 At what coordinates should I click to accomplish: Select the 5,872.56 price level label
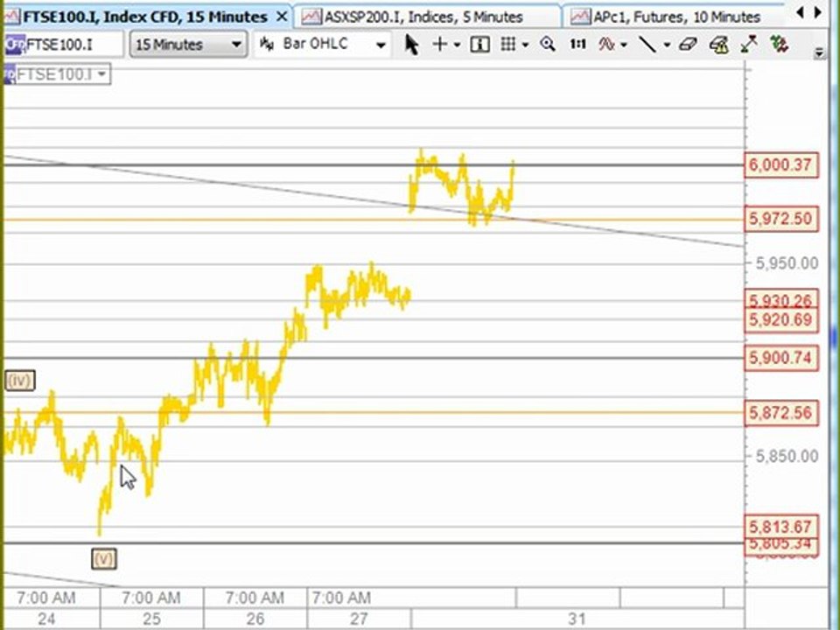pyautogui.click(x=781, y=413)
